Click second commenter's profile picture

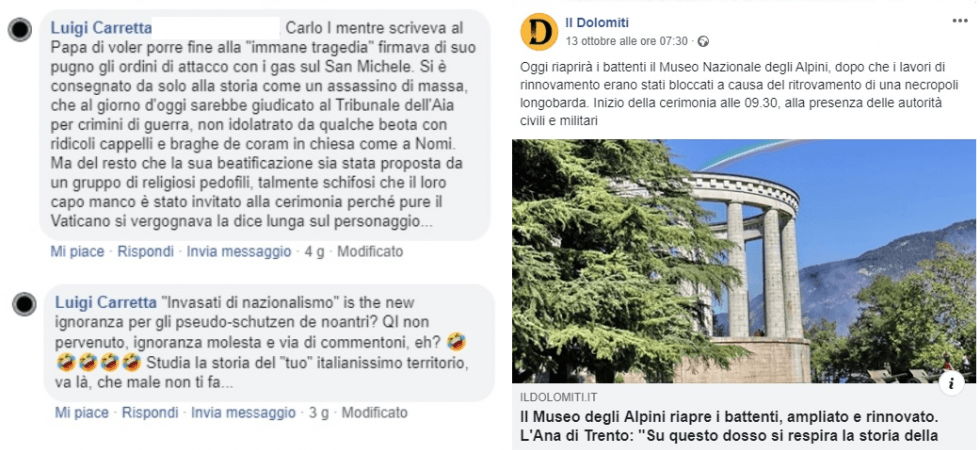24,304
